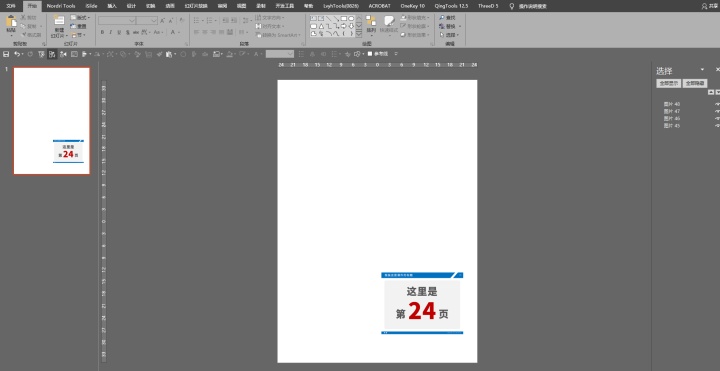Viewport: 720px width, 371px height.
Task: Select the rectangle shape in shapes gallery
Action: pos(343,18)
